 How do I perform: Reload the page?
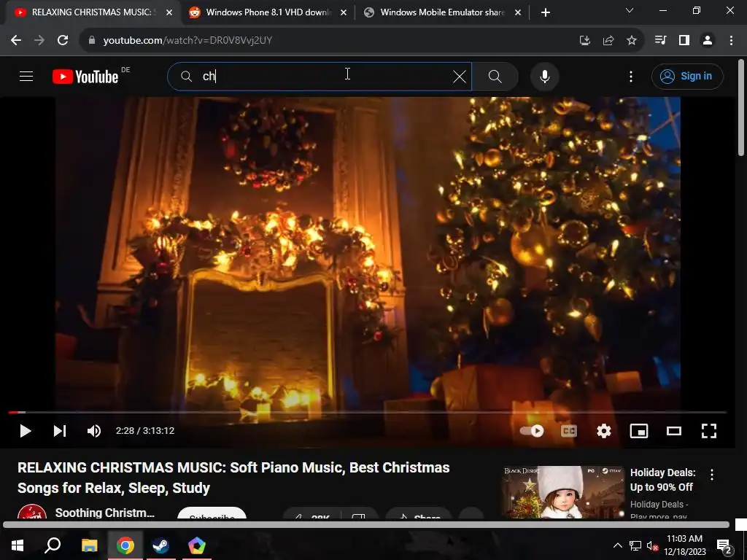[x=63, y=41]
